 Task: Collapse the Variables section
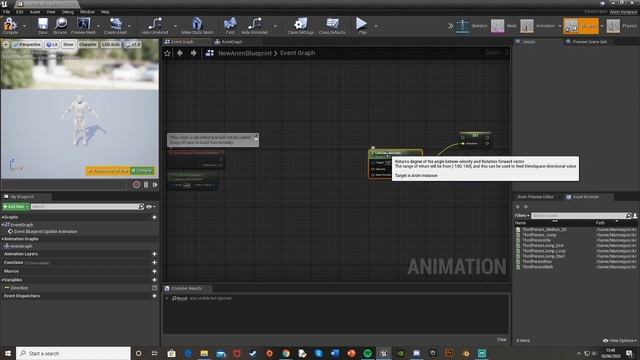click(2, 280)
